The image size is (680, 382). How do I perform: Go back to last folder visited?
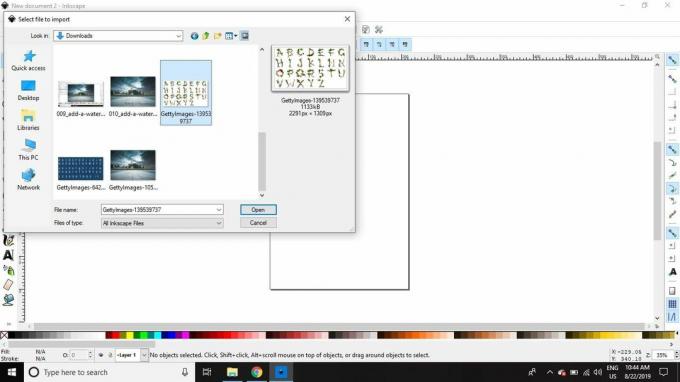(194, 36)
